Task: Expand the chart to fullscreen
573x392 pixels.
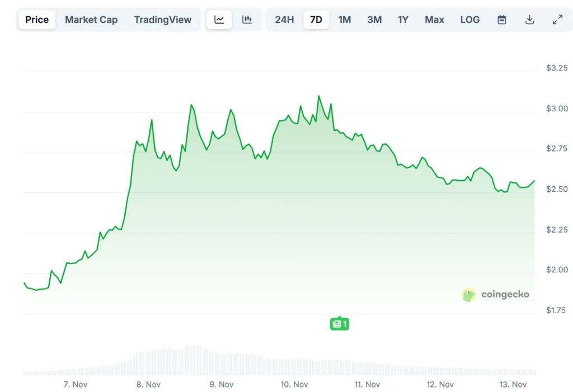Action: pos(557,19)
